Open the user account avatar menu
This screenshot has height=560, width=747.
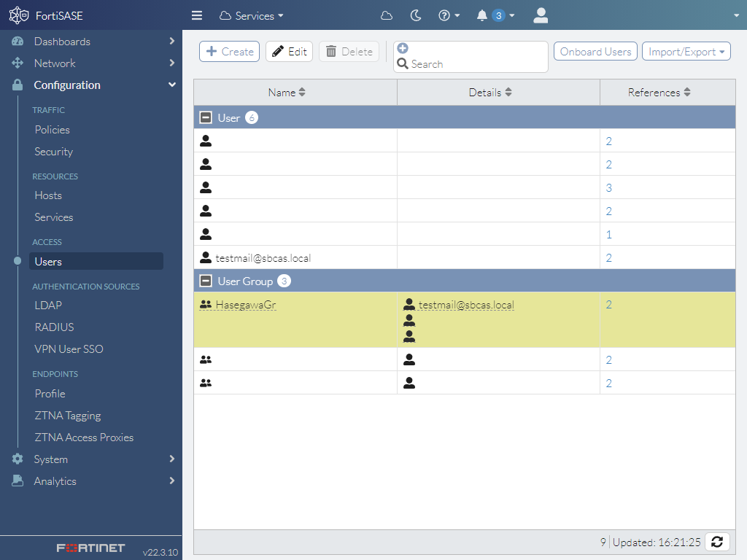point(541,15)
